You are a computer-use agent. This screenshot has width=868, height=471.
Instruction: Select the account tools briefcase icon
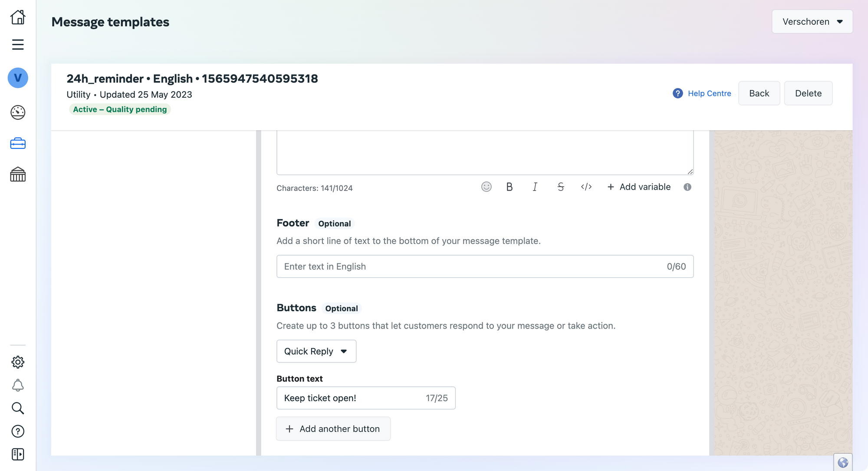pyautogui.click(x=18, y=143)
